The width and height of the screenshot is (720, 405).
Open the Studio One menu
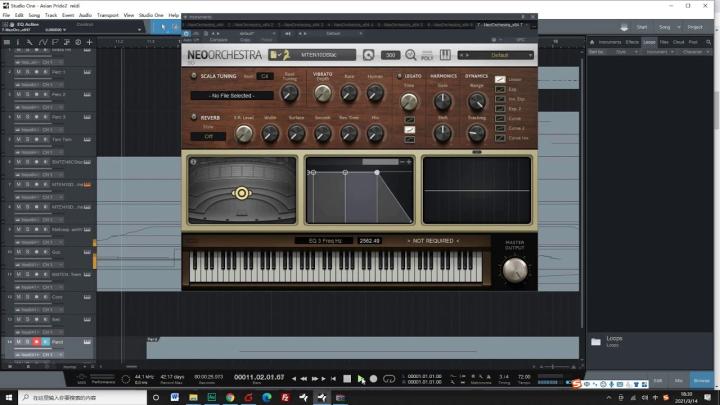click(151, 15)
